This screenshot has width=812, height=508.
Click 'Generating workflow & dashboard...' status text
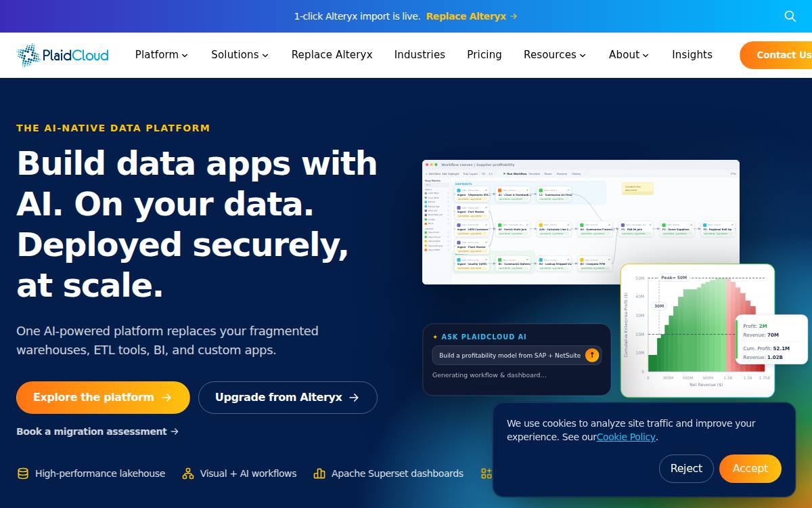[x=489, y=375]
